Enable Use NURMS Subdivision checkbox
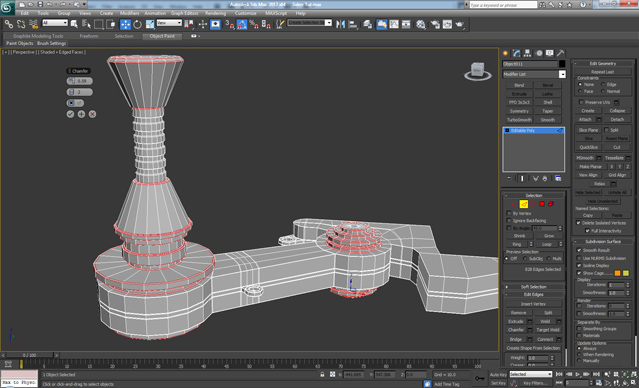The width and height of the screenshot is (639, 388). click(579, 258)
